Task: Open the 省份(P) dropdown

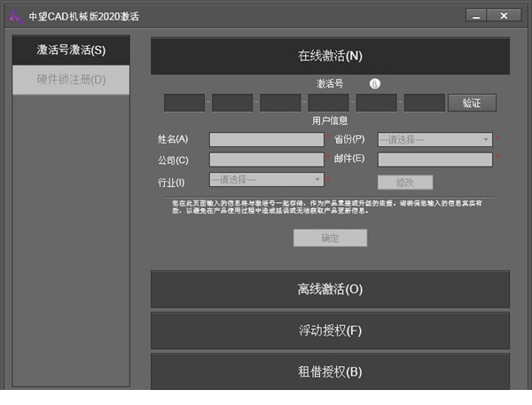Action: [x=435, y=140]
